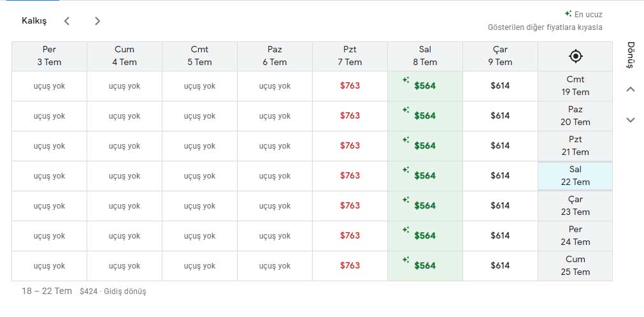The width and height of the screenshot is (644, 317).
Task: Click the target icon in grid corner
Action: [x=575, y=56]
